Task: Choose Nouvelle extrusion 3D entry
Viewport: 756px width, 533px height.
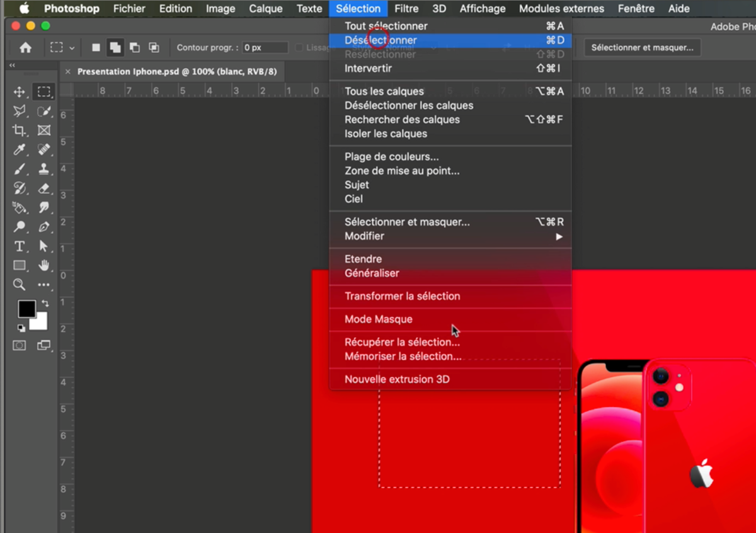Action: 450,380
